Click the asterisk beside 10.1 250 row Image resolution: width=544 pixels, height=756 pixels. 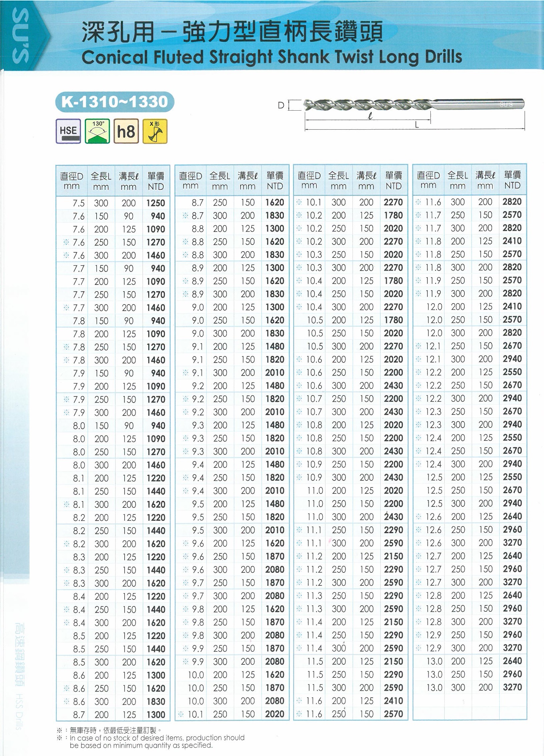[181, 714]
